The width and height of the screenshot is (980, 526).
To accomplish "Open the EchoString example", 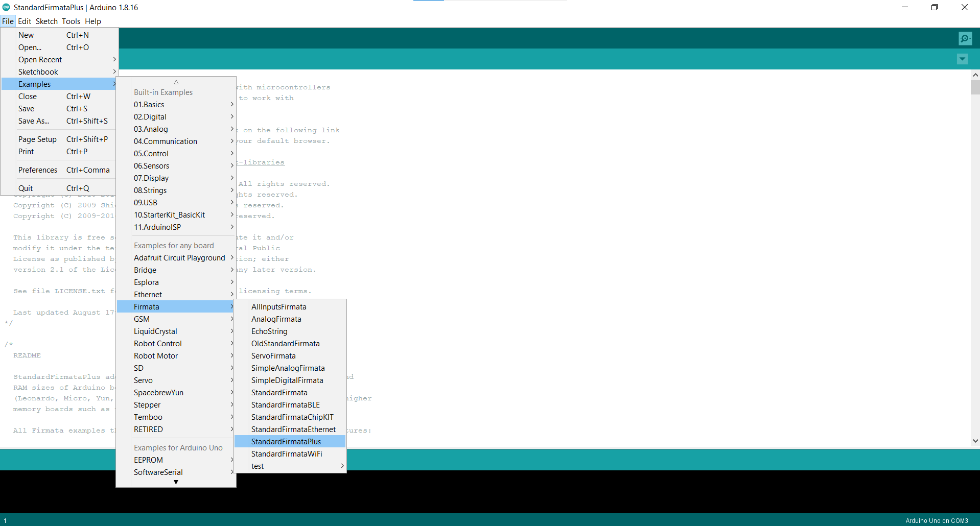I will point(290,331).
